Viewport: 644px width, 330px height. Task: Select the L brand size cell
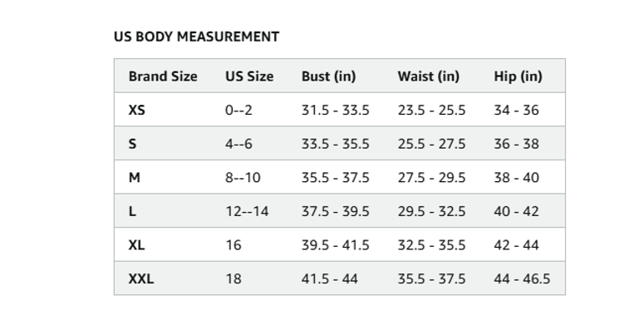click(x=132, y=211)
